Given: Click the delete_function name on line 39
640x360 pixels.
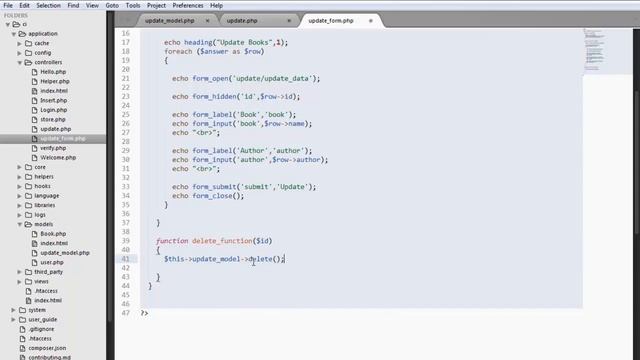Looking at the screenshot, I should (x=222, y=241).
